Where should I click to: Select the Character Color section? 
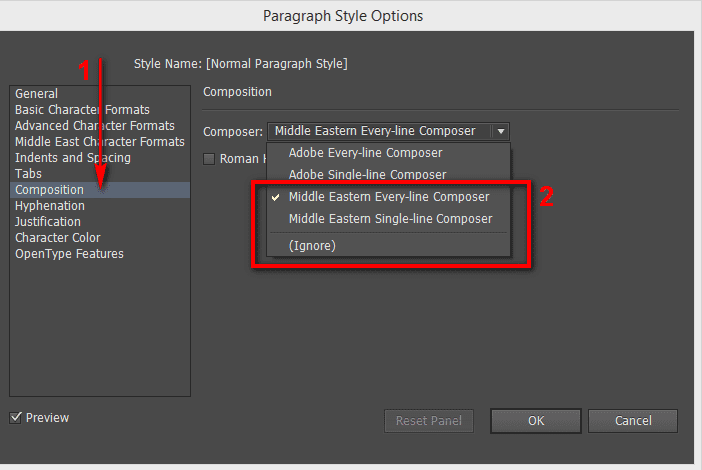click(x=58, y=238)
